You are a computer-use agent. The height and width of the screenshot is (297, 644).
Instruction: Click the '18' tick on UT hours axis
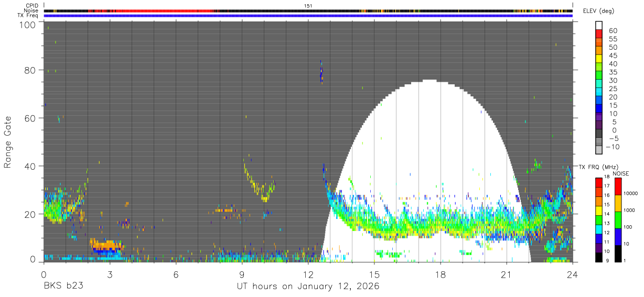(441, 274)
